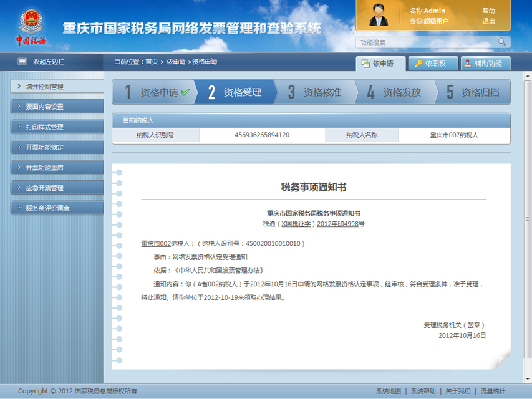Open the 开票功能重启 sidebar item

tap(57, 167)
